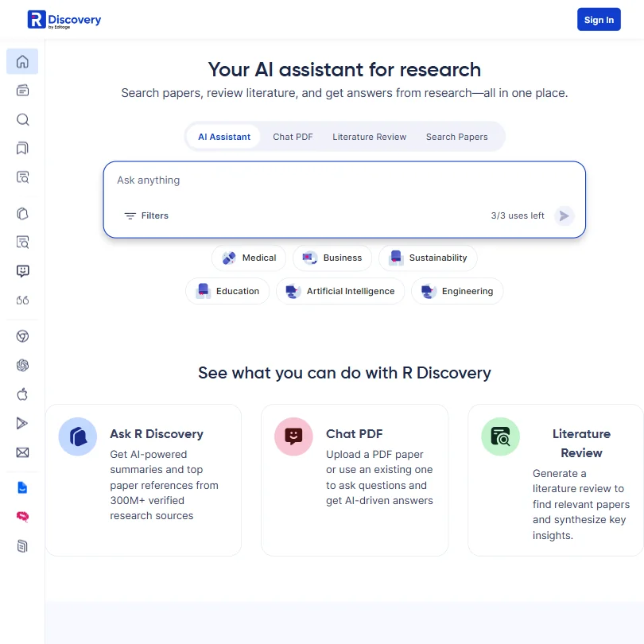Select the magnifier search icon in sidebar

pos(22,119)
